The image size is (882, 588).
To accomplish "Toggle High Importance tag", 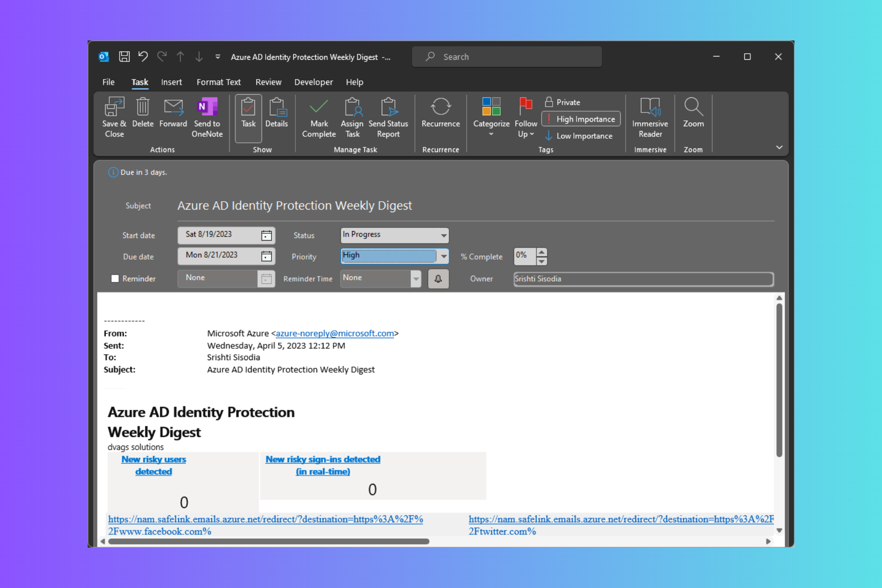I will pyautogui.click(x=581, y=119).
